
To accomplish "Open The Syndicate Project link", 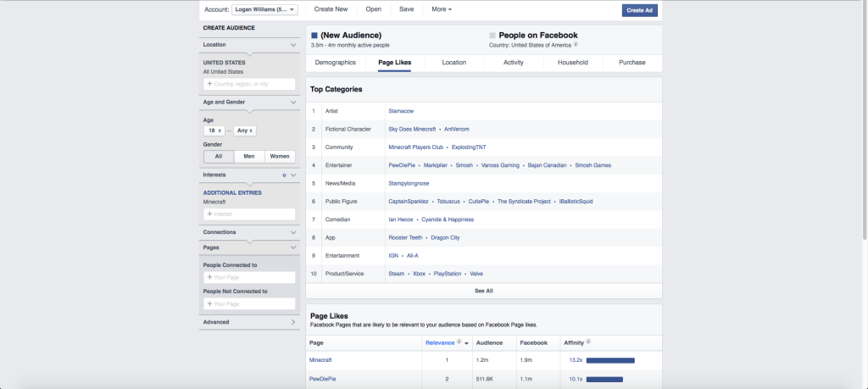I will (524, 202).
